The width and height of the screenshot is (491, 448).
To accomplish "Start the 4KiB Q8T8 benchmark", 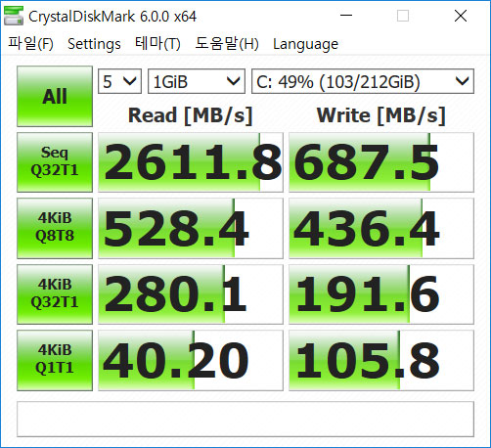I will (55, 228).
